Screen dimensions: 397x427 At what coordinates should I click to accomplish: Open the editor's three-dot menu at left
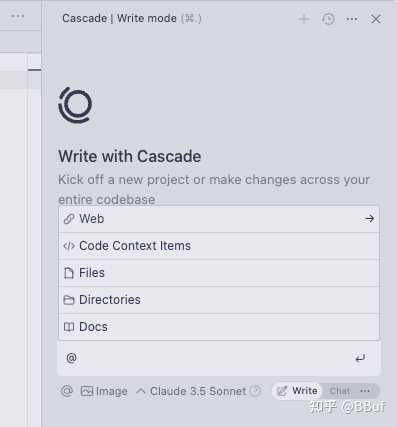point(17,16)
